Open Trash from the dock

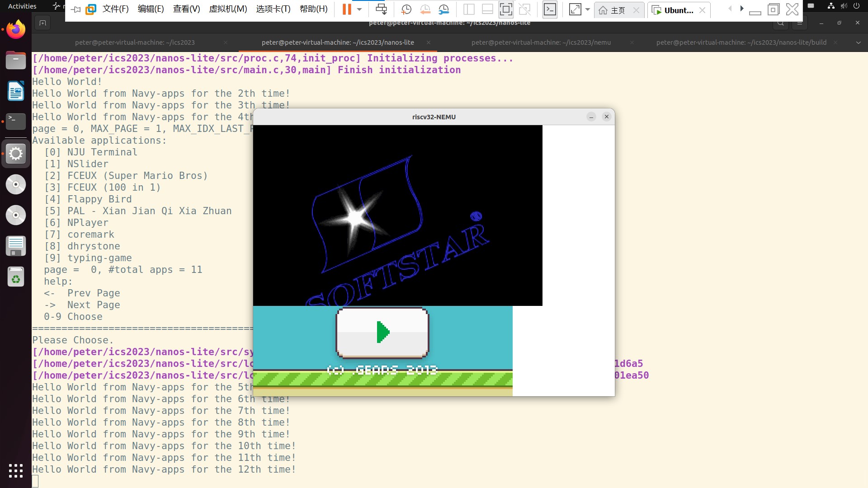click(x=16, y=277)
